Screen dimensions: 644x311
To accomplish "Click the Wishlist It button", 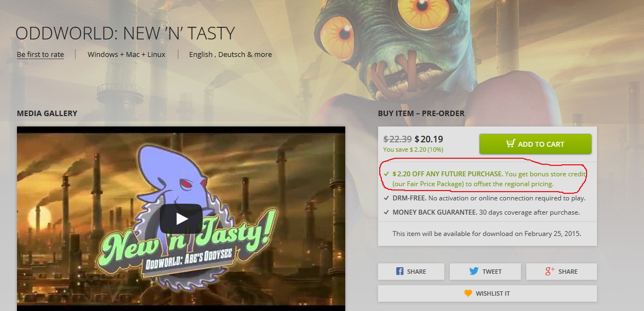I will pyautogui.click(x=487, y=293).
